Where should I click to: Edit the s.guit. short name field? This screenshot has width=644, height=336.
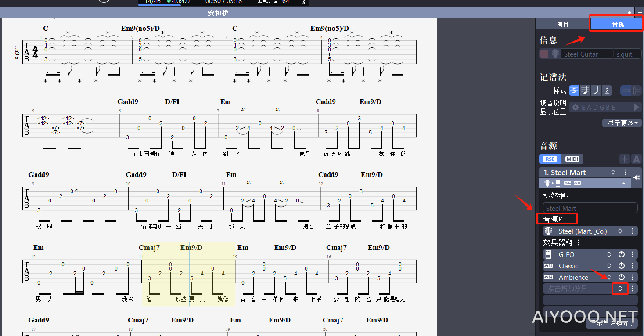click(x=627, y=54)
